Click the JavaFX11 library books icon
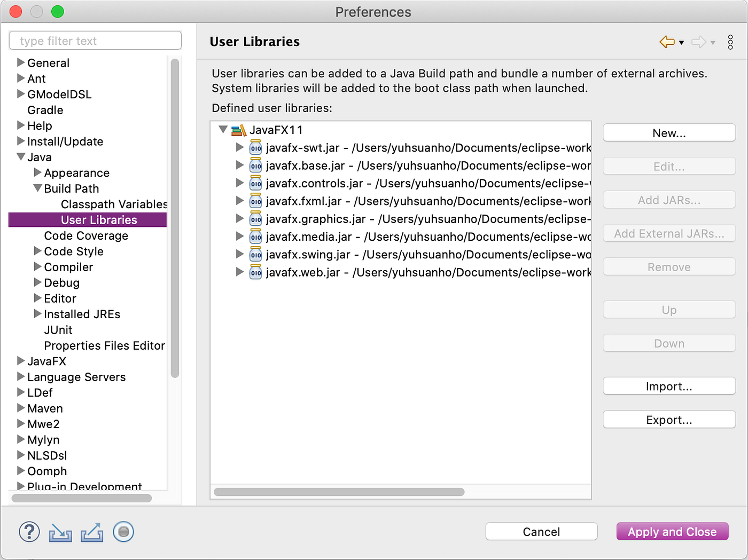Image resolution: width=748 pixels, height=560 pixels. pos(238,130)
